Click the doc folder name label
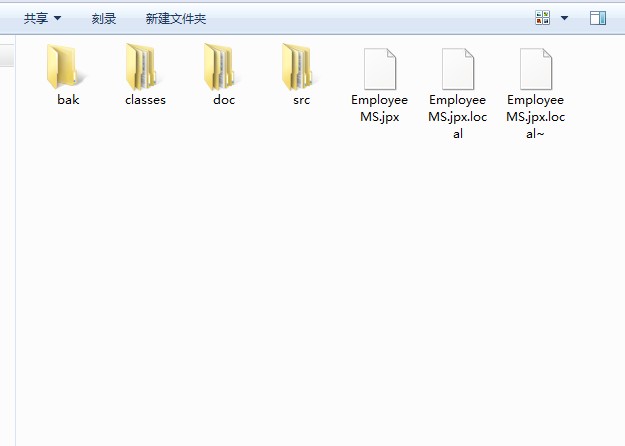This screenshot has height=446, width=625. tap(224, 100)
